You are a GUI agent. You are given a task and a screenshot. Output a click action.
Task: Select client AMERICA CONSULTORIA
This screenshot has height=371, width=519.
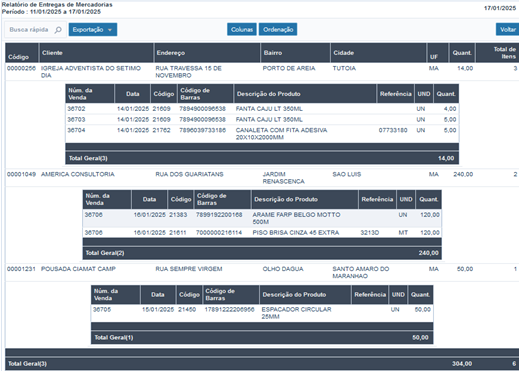coord(77,174)
